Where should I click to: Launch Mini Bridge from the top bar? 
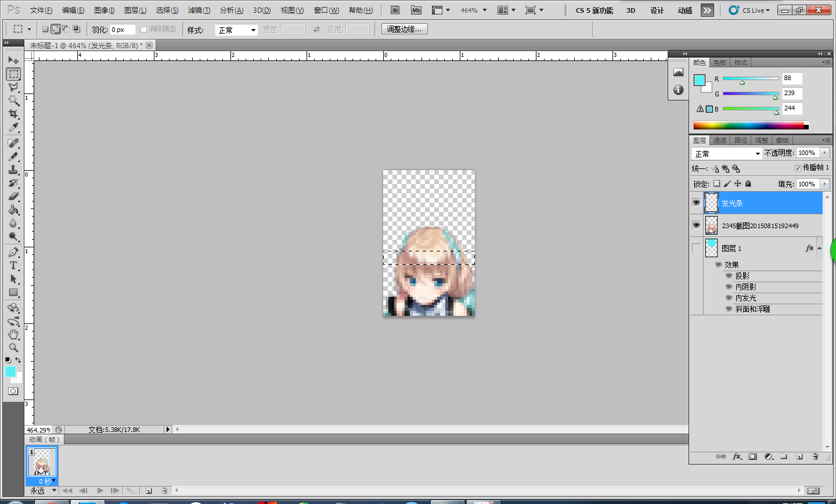click(x=416, y=10)
